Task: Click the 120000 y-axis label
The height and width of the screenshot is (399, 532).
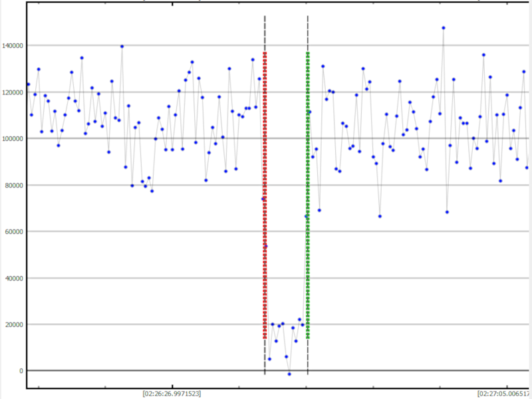Action: (x=12, y=92)
